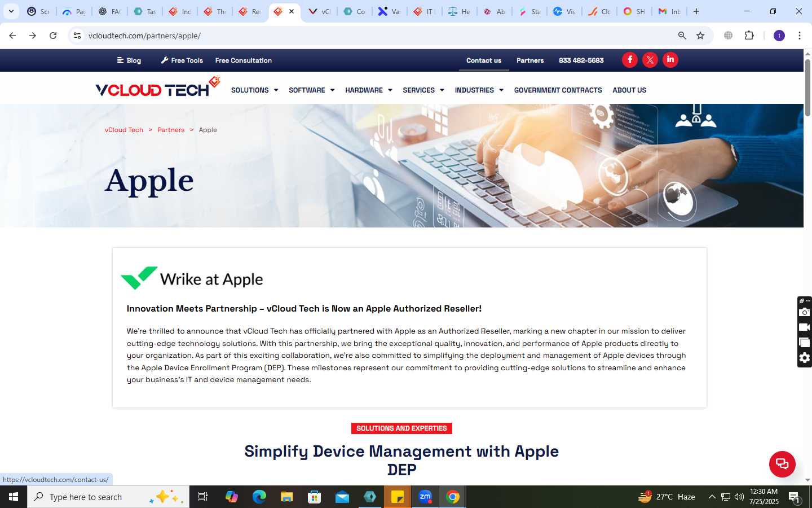
Task: Open a new browser tab
Action: (x=696, y=11)
